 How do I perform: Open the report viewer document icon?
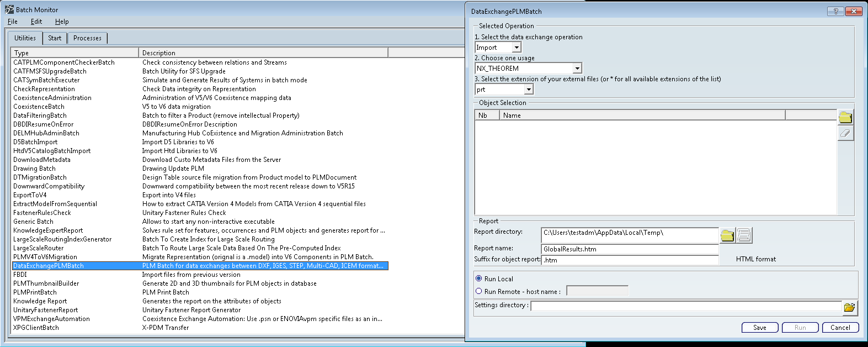point(744,235)
